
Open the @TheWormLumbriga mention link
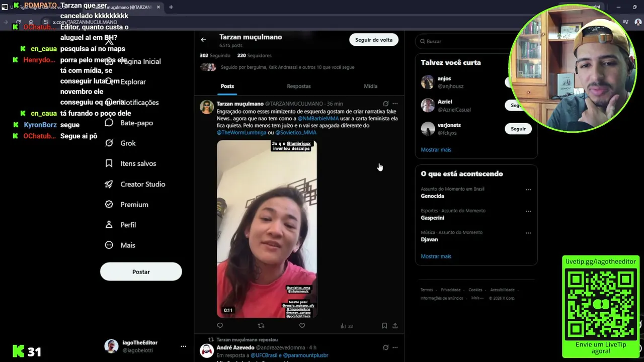pyautogui.click(x=242, y=133)
